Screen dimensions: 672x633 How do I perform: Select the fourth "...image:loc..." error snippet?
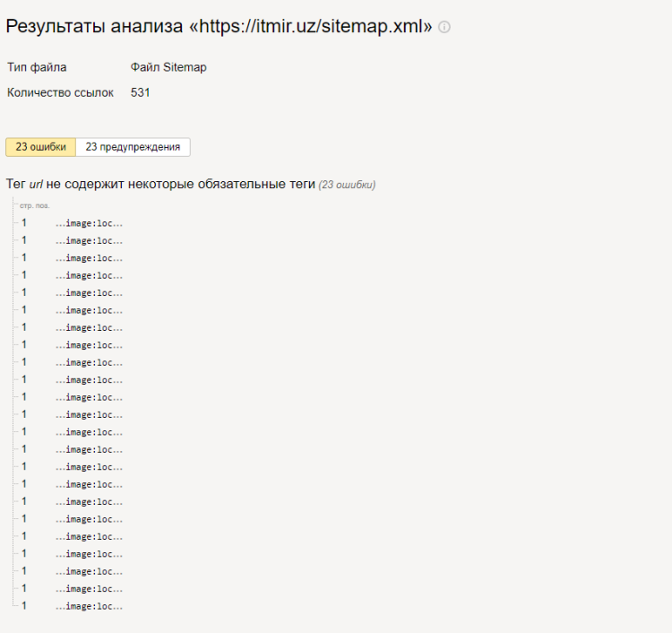click(89, 275)
